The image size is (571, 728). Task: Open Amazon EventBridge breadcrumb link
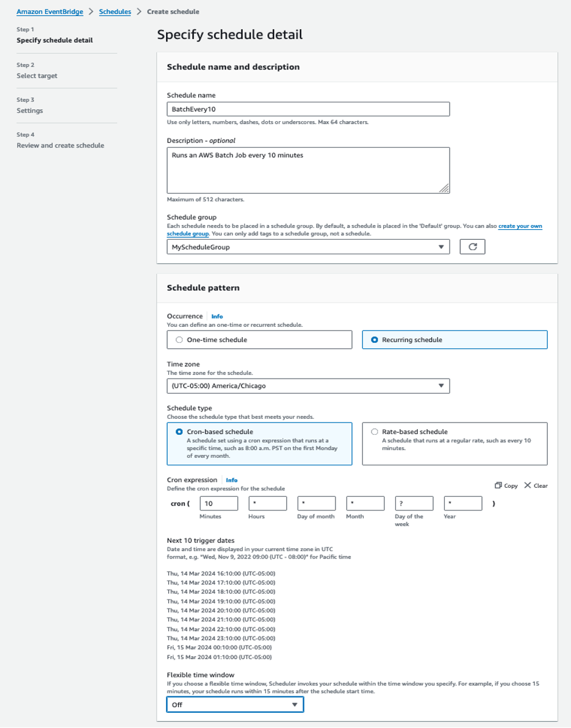pos(49,11)
